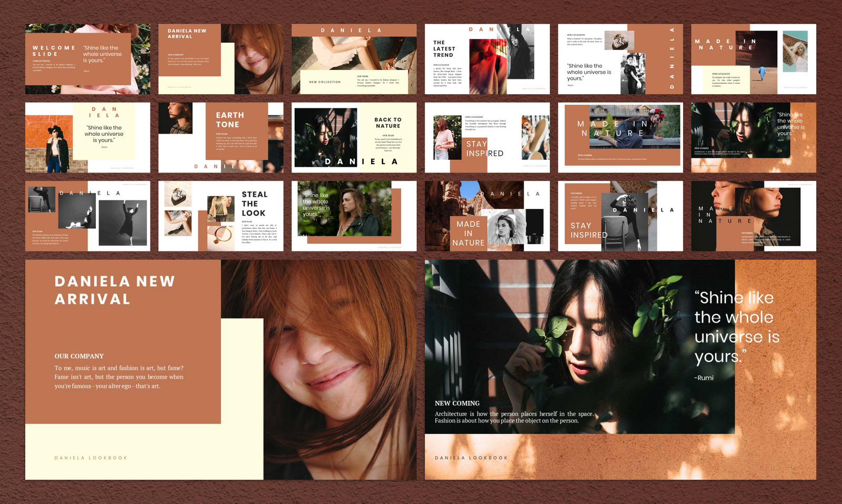Open the Made in Nature bridge-photo slide
This screenshot has width=842, height=504.
pos(621,137)
